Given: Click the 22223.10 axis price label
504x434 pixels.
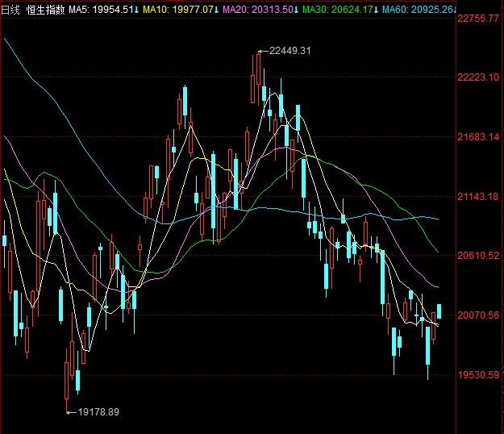Looking at the screenshot, I should (x=479, y=77).
